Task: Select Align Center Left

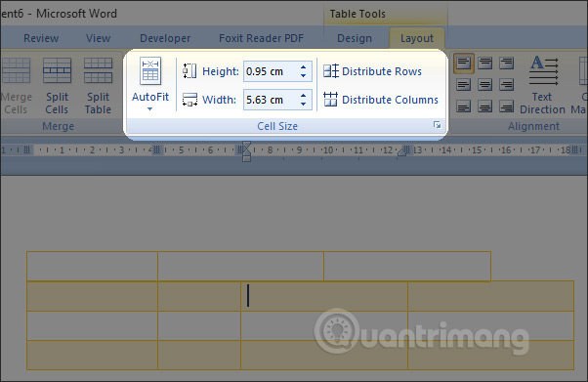Action: tap(464, 85)
